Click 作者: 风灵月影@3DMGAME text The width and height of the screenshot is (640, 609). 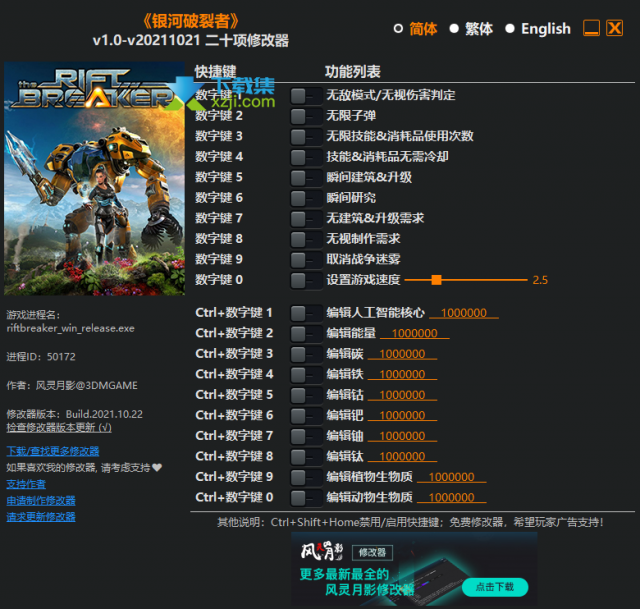point(72,385)
